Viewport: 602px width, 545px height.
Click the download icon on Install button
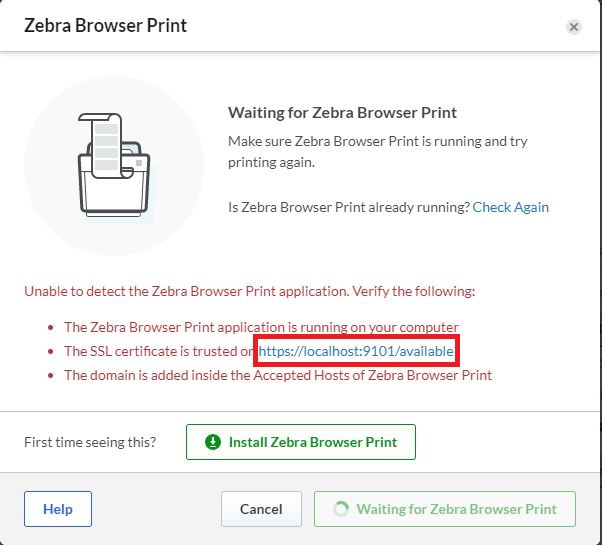tap(213, 442)
